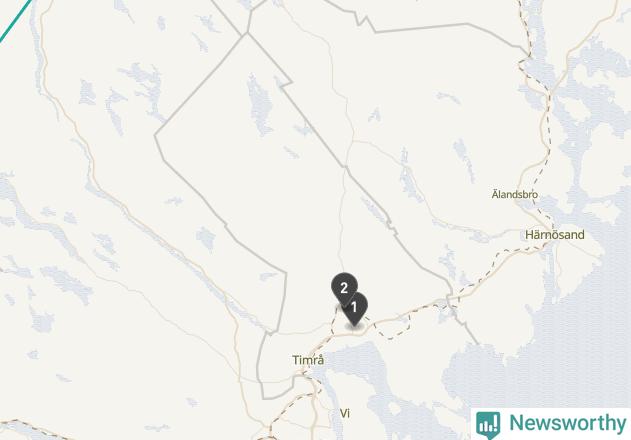
Task: Click map marker number 1
Action: point(354,308)
